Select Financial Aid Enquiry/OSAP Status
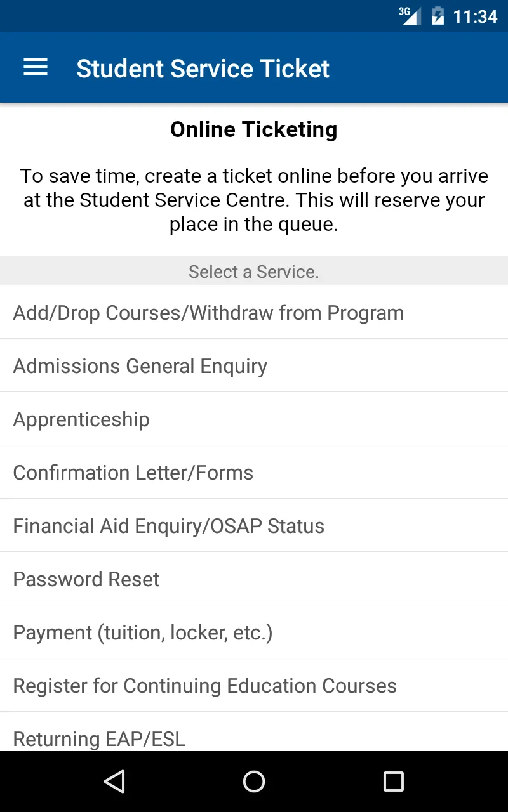The height and width of the screenshot is (812, 508). pos(254,525)
